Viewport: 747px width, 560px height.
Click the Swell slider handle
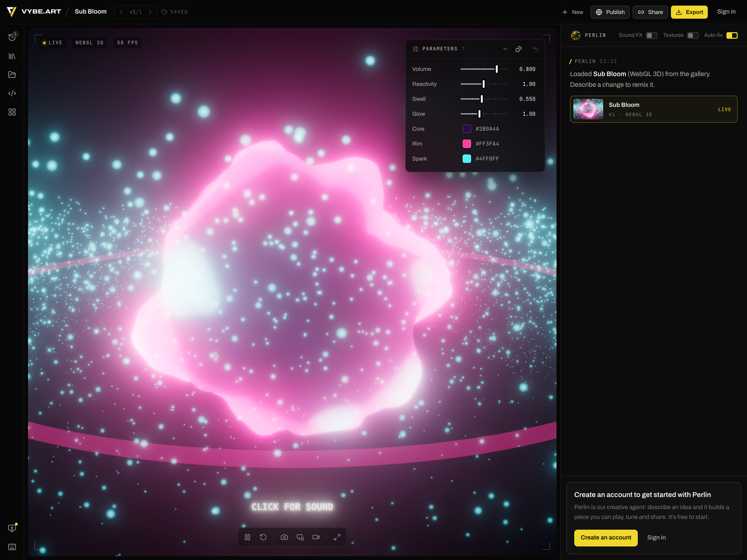pyautogui.click(x=482, y=99)
